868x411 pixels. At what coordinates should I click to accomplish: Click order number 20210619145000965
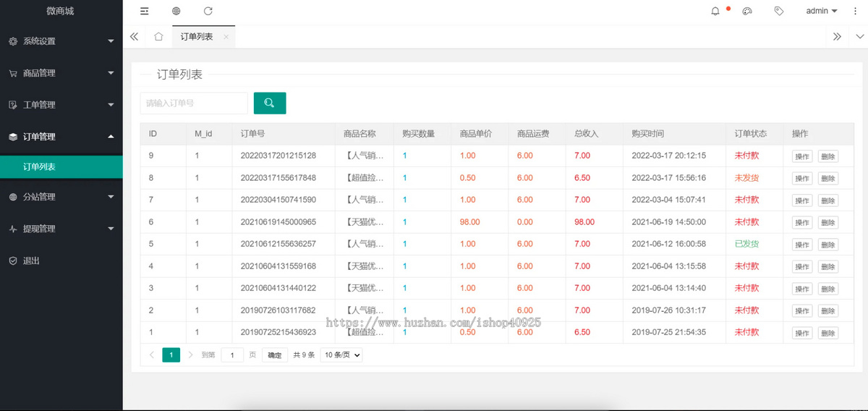click(278, 222)
